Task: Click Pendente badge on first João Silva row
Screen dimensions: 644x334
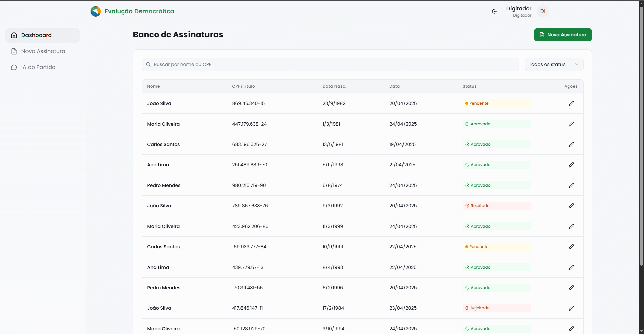Action: pos(478,103)
